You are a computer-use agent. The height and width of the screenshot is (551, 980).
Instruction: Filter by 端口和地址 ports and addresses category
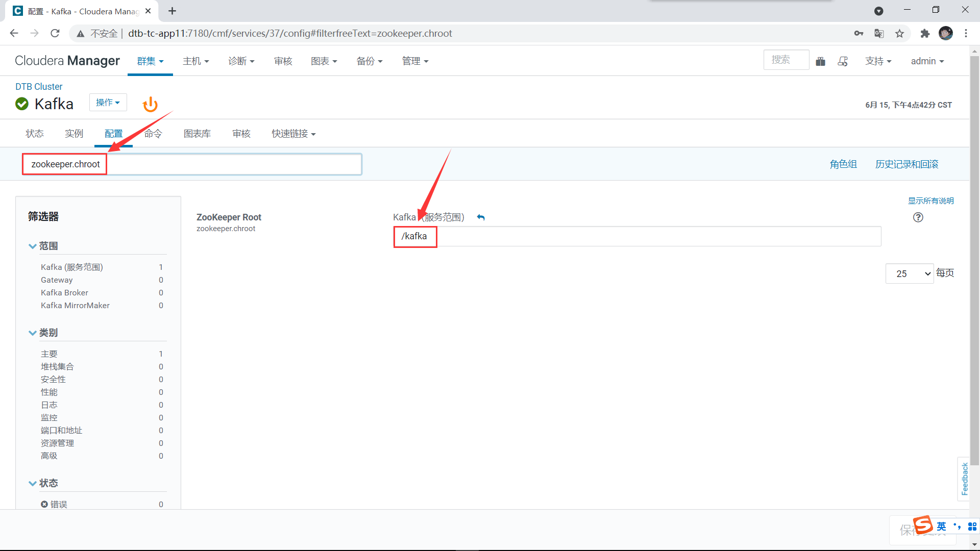click(61, 431)
